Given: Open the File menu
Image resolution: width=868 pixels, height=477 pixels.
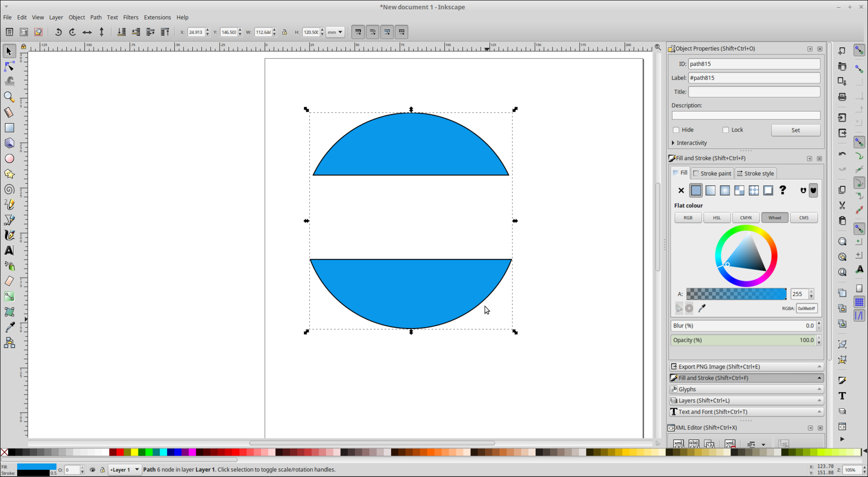Looking at the screenshot, I should click(7, 17).
